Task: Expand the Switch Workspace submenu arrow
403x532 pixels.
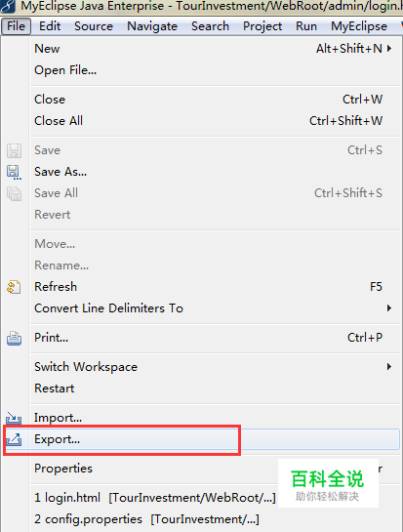Action: point(389,367)
